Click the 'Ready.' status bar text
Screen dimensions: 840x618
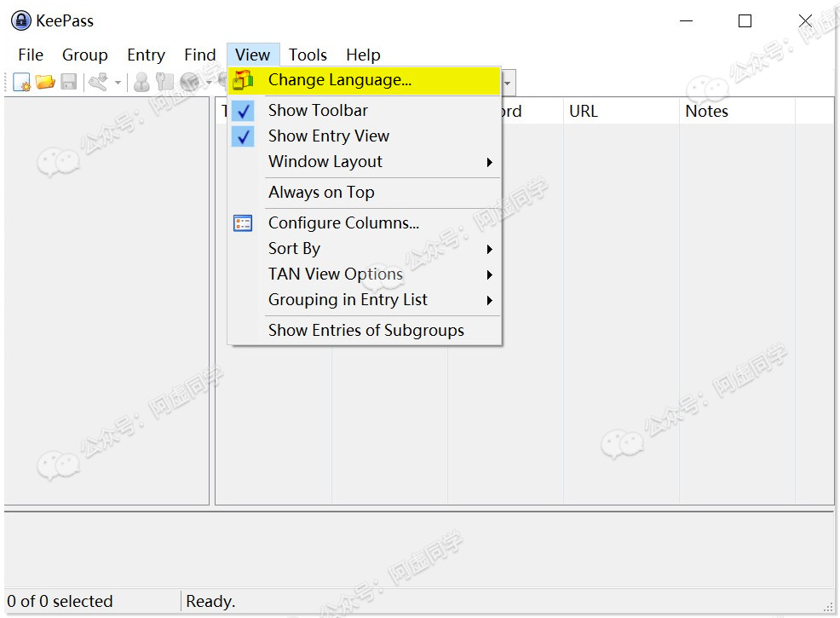coord(210,602)
